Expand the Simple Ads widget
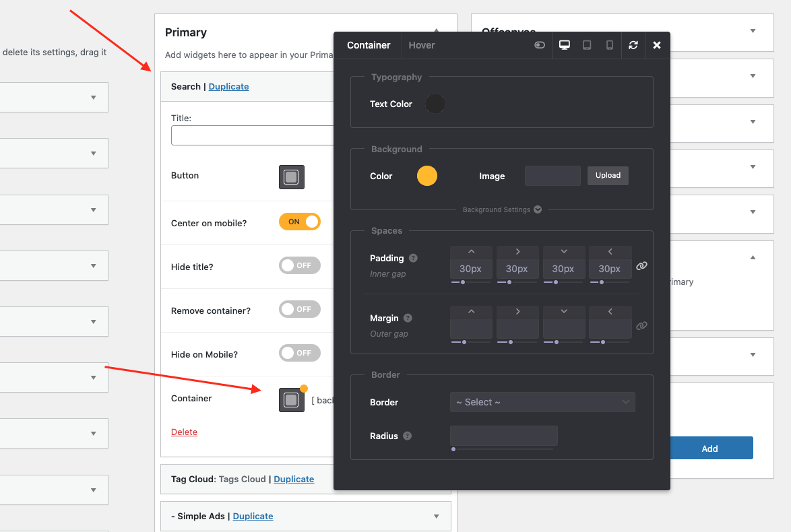The width and height of the screenshot is (791, 532). [x=437, y=517]
